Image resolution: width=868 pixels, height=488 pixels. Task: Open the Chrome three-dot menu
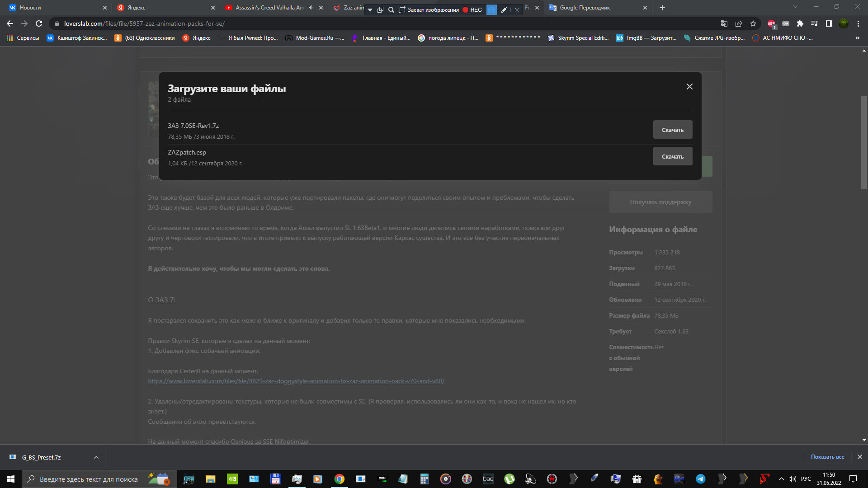(x=858, y=23)
